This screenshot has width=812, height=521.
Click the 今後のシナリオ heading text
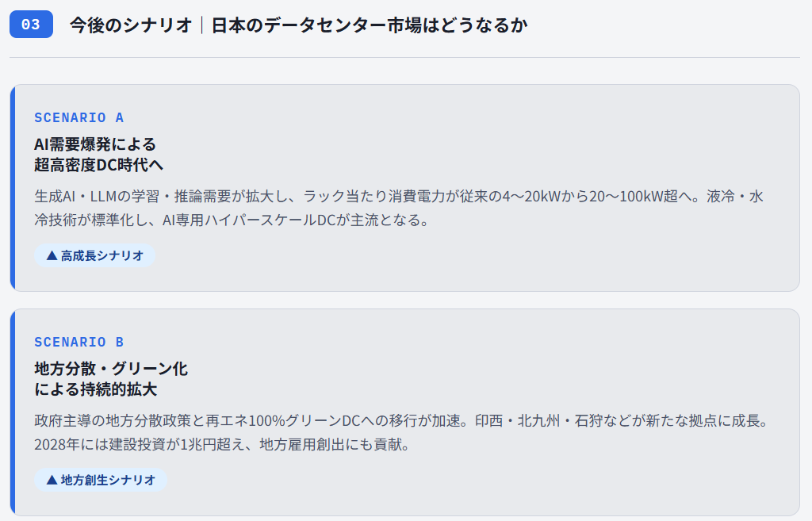click(131, 25)
